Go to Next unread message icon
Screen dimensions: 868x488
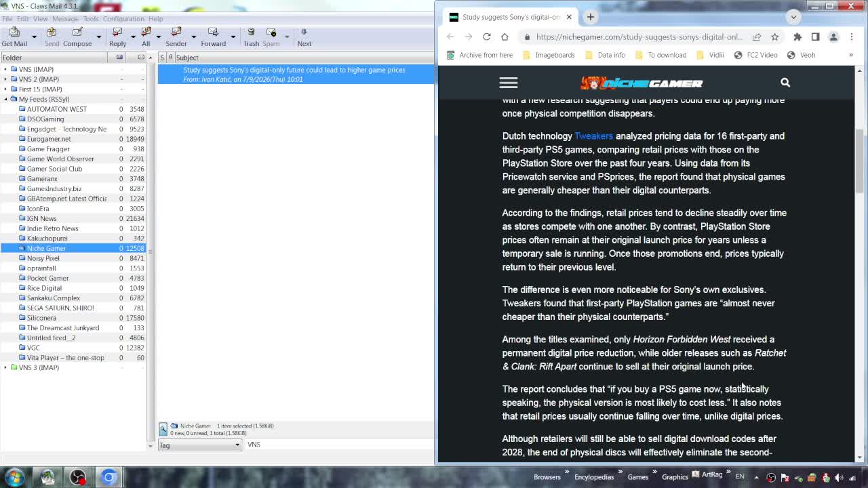click(304, 37)
